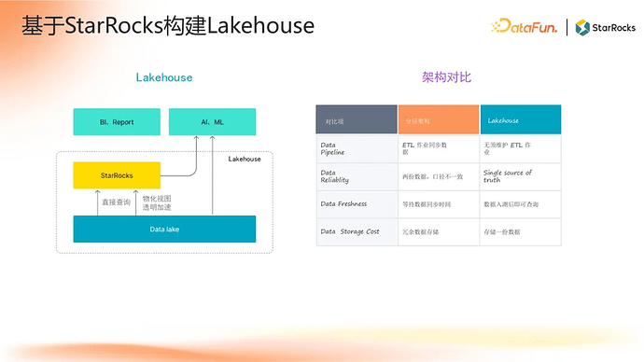Click the Data lake bar
Image resolution: width=644 pixels, height=362 pixels.
coord(164,229)
